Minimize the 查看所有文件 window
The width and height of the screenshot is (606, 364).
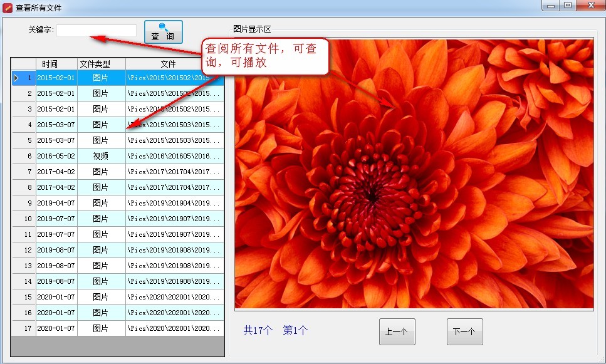551,6
